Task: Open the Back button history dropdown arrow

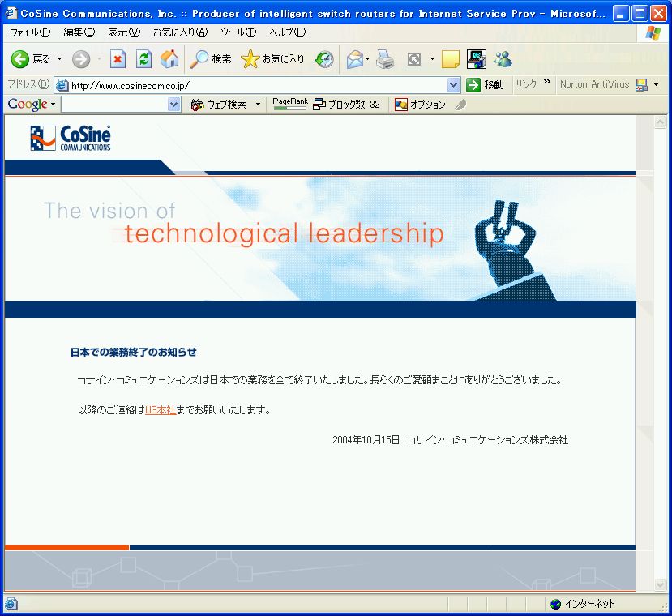Action: [x=59, y=58]
